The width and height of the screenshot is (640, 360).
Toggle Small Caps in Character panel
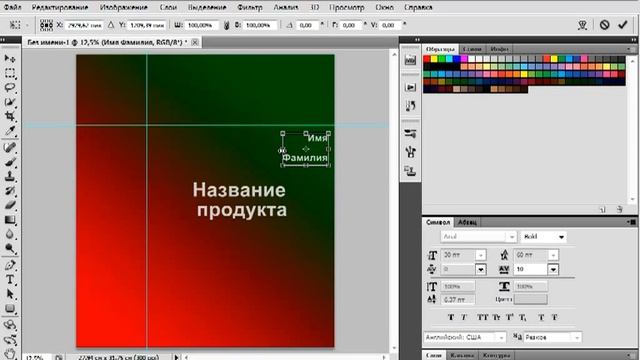496,317
